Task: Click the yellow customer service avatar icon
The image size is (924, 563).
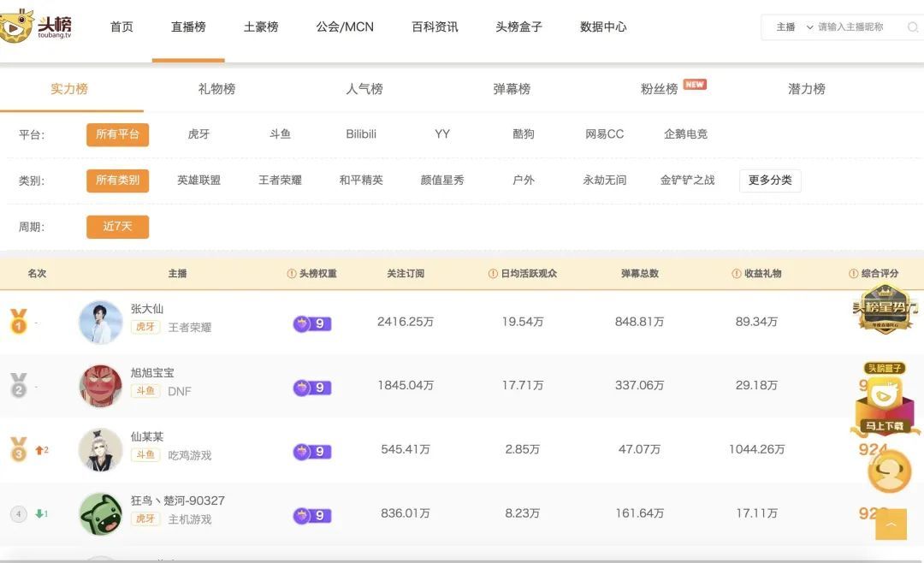Action: tap(891, 471)
